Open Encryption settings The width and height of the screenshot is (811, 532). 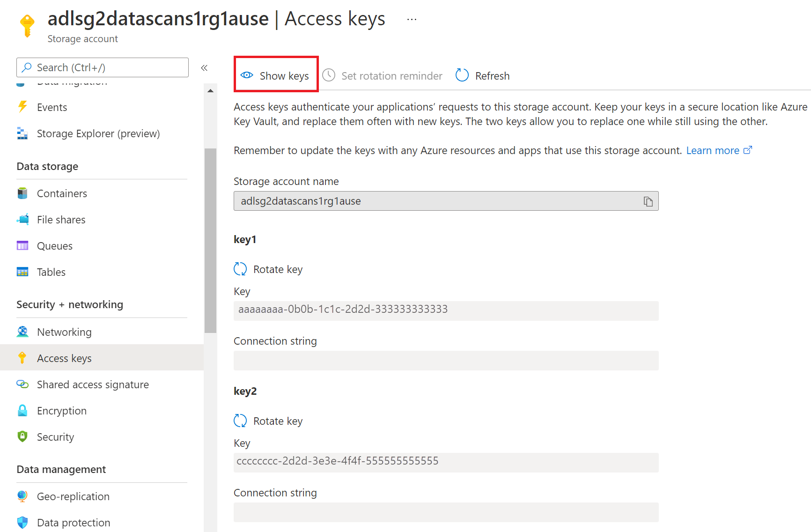pos(62,411)
